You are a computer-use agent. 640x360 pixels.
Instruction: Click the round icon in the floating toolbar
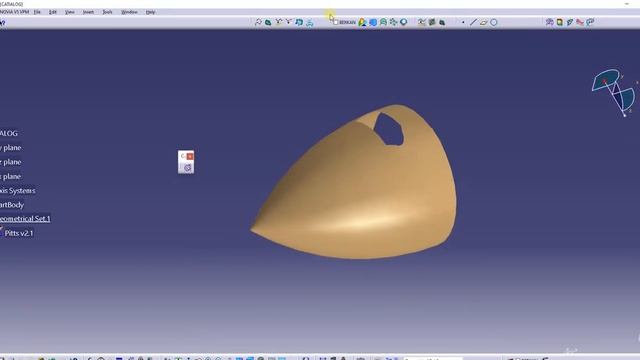click(x=187, y=168)
